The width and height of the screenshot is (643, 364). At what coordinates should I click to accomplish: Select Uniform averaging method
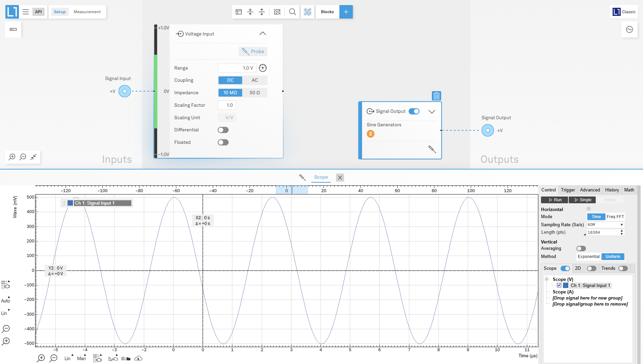pos(613,257)
